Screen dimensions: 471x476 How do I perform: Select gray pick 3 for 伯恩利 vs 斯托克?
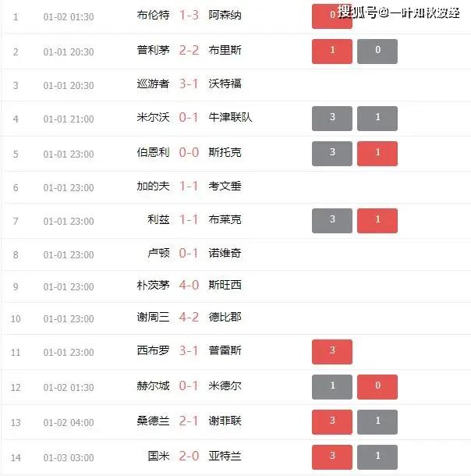332,154
